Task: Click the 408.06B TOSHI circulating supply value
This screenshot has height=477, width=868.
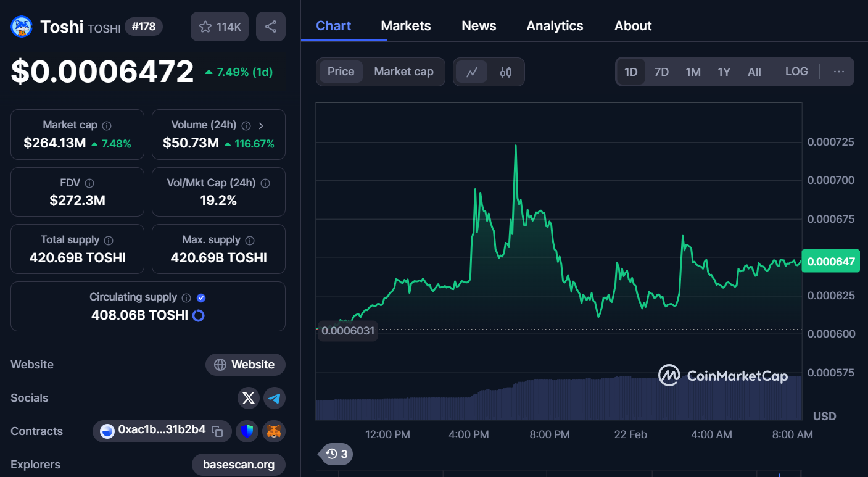Action: click(139, 315)
